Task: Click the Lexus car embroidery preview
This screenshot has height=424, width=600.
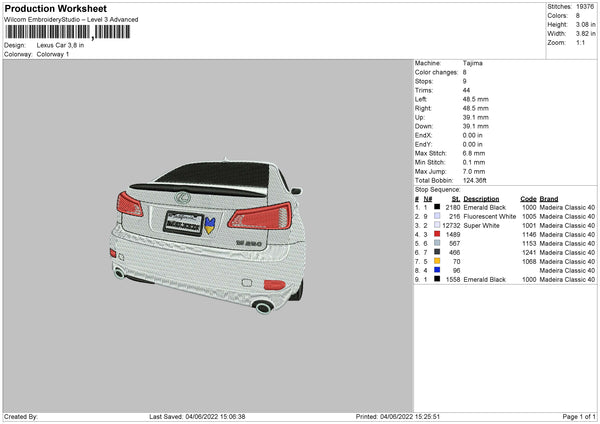Action: click(207, 235)
